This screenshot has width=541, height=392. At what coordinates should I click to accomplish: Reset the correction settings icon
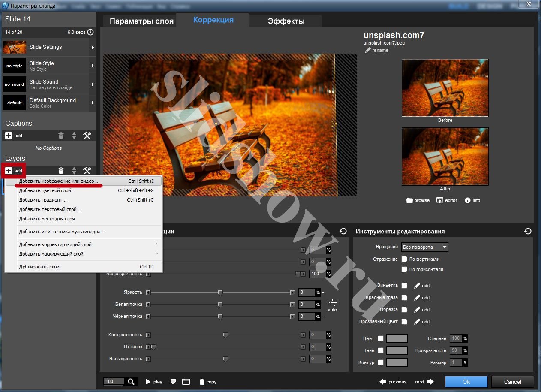[343, 231]
